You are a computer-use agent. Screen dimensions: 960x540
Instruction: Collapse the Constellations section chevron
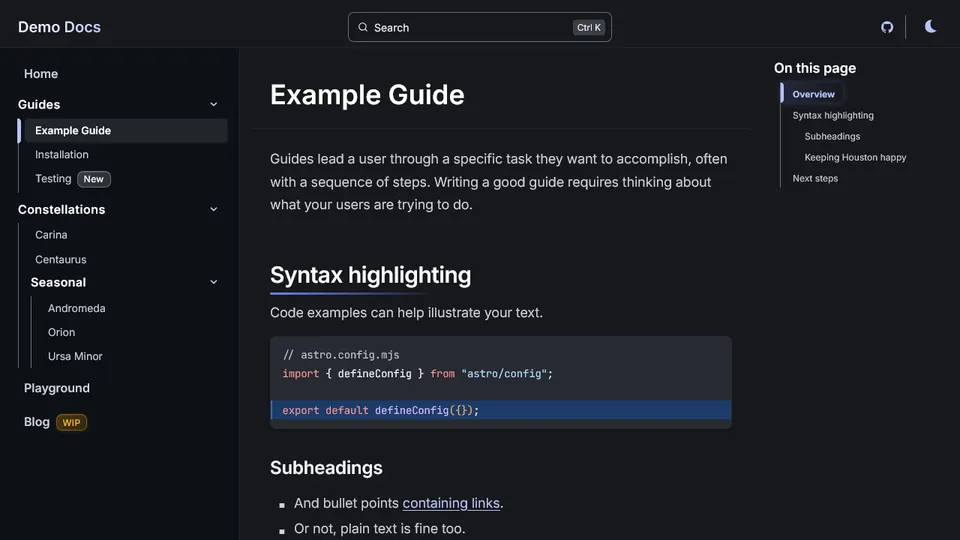[213, 210]
